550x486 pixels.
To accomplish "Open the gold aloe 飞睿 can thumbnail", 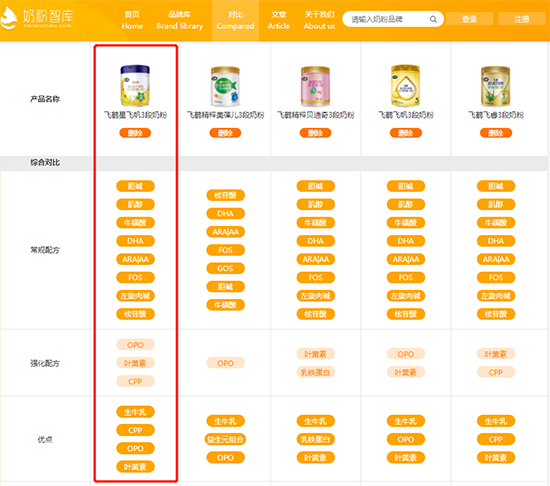I will pos(496,86).
